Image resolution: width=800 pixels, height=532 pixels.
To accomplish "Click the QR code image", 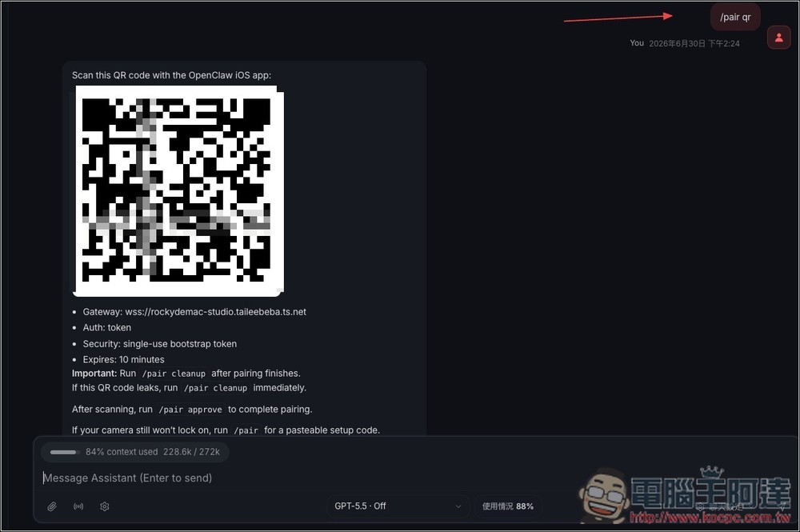I will tap(178, 190).
